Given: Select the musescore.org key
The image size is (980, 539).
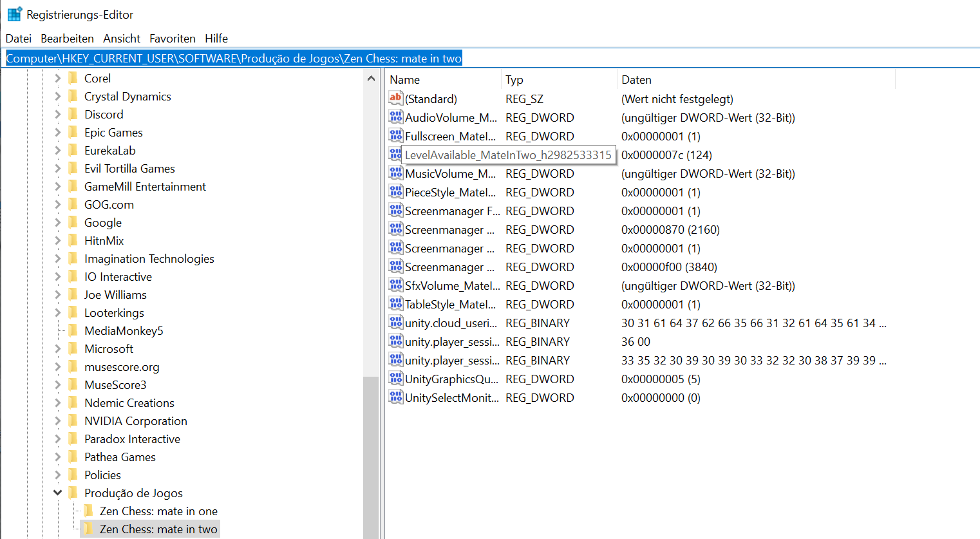Looking at the screenshot, I should [122, 366].
